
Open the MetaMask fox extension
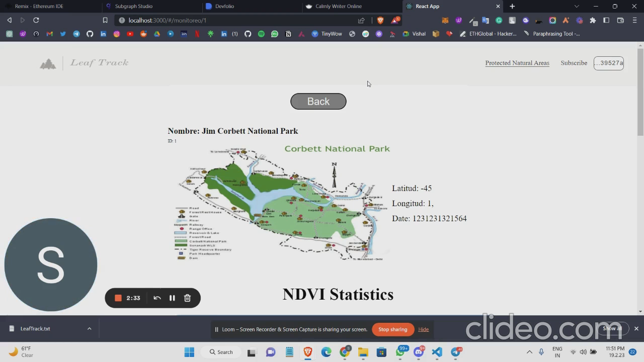pyautogui.click(x=445, y=20)
